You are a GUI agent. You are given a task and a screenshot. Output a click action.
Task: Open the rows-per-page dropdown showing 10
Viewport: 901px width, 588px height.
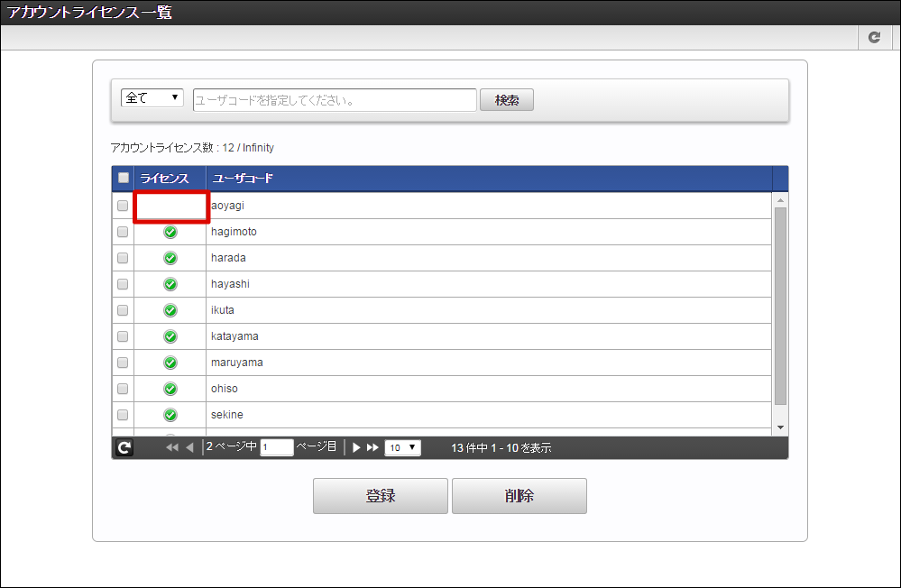[403, 447]
